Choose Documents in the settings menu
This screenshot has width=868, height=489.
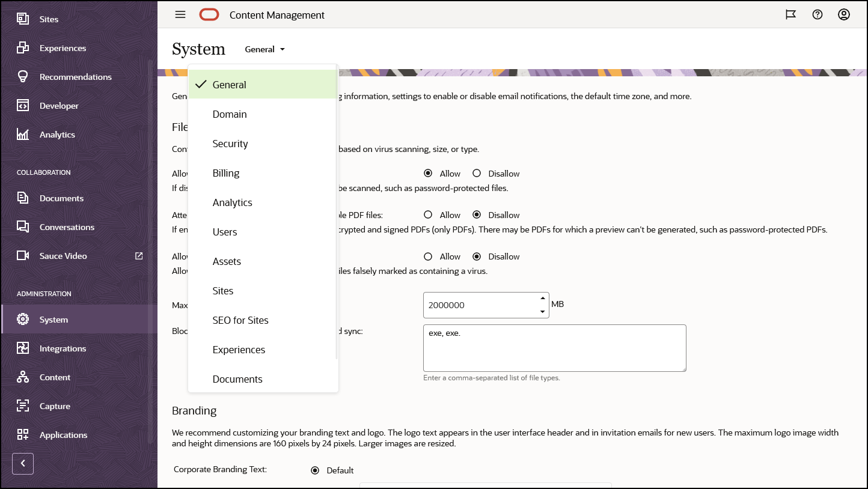pyautogui.click(x=263, y=379)
